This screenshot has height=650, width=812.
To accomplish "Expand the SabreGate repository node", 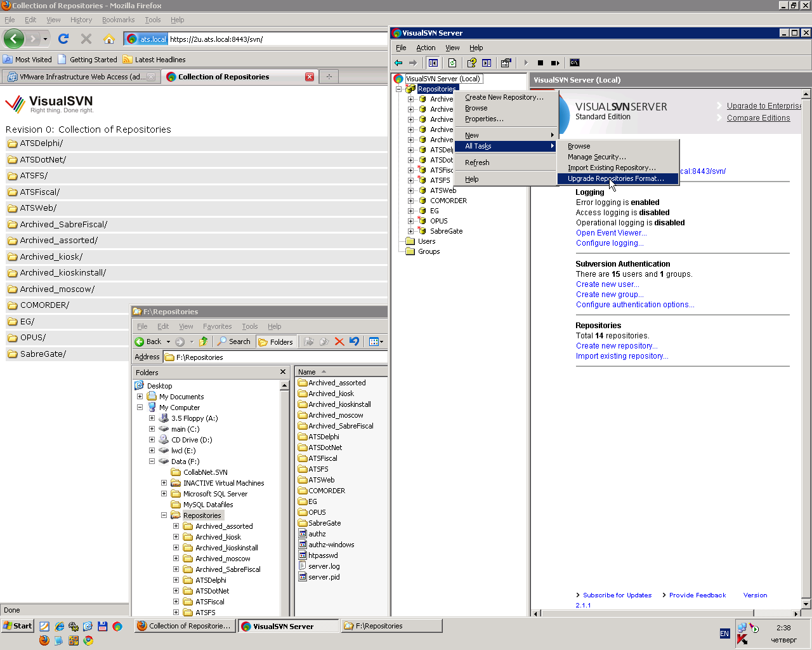I will click(411, 231).
